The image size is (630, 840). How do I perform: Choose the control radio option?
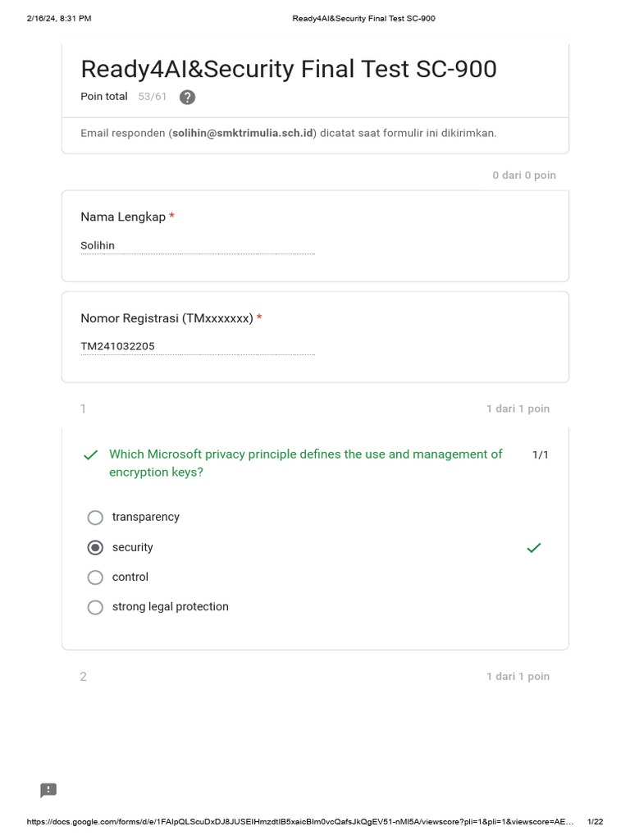click(x=95, y=577)
